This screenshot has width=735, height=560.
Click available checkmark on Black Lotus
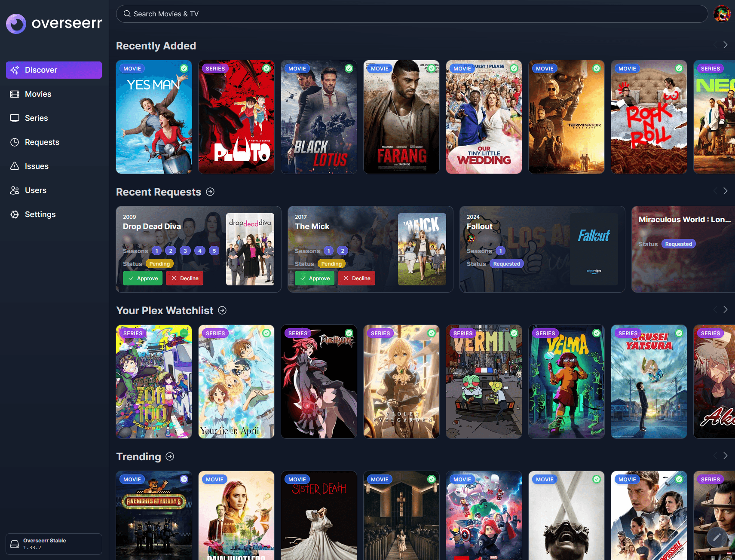click(x=349, y=68)
